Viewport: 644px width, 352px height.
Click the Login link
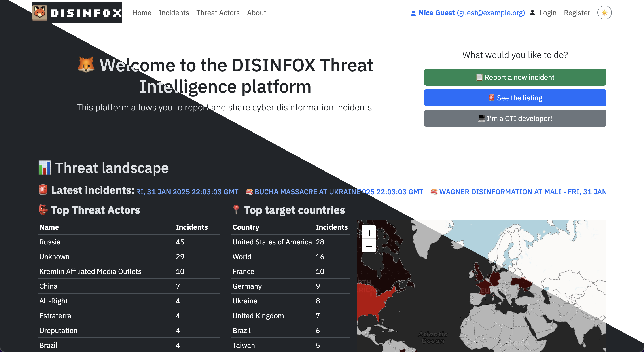tap(548, 13)
